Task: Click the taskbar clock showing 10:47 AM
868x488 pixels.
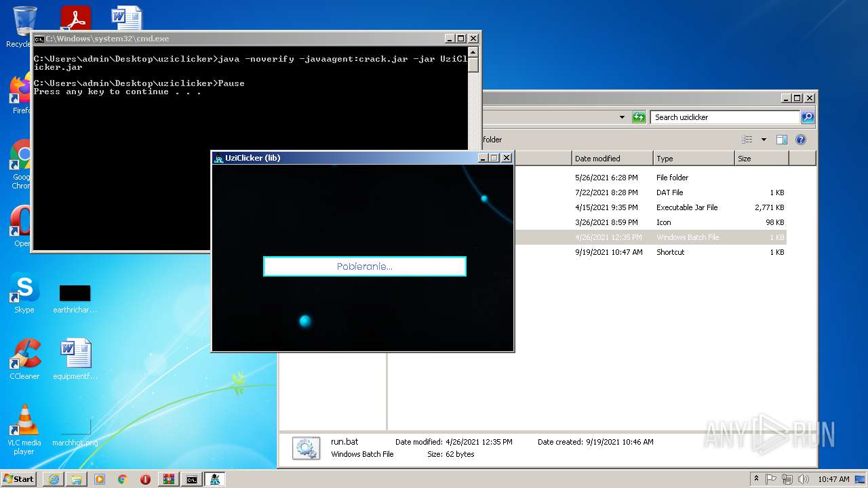Action: point(833,479)
